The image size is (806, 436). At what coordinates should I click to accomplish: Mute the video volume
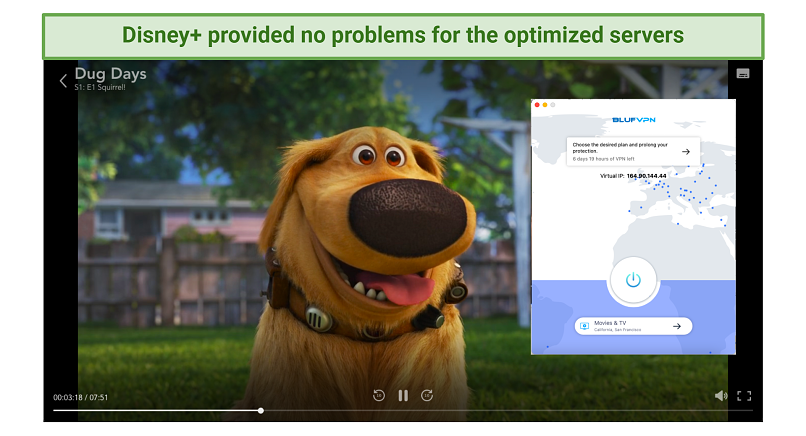pos(721,395)
